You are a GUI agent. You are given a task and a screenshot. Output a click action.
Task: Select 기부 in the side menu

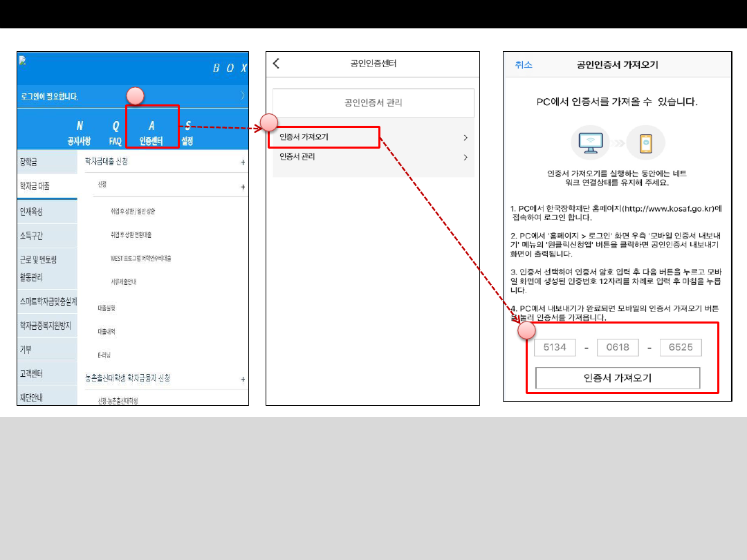pyautogui.click(x=47, y=350)
